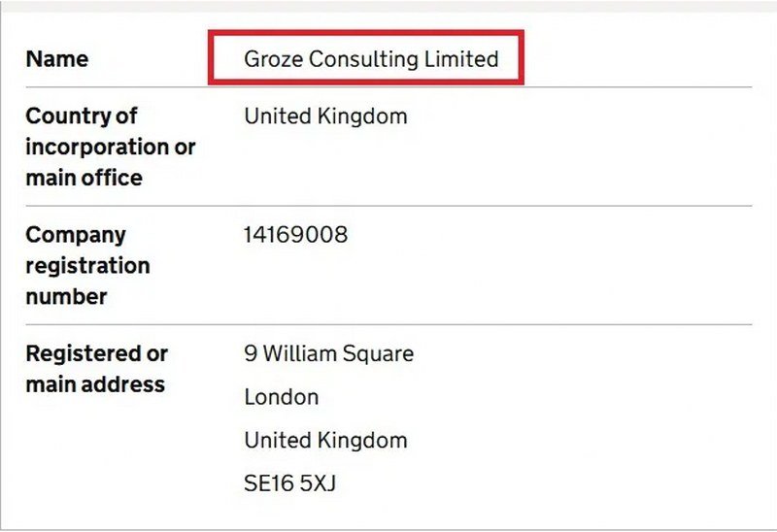Click the registration number 14169008
Screen dimensions: 777x532
(295, 235)
